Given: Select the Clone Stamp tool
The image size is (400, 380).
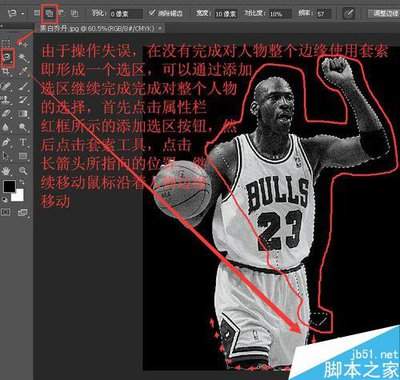Looking at the screenshot, I should [6, 99].
